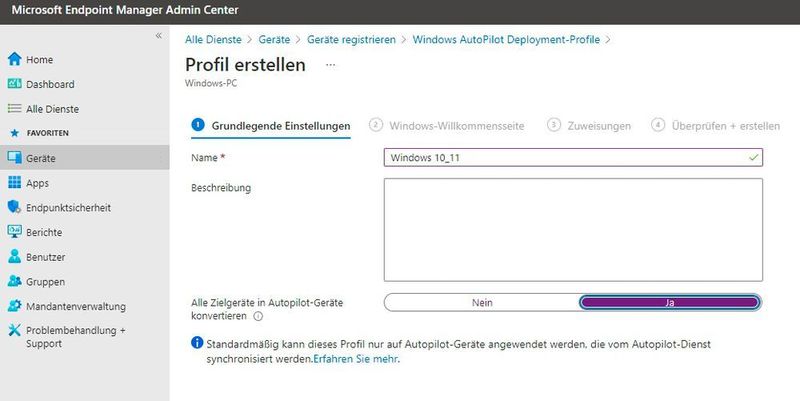
Task: Click the Beschreibung text area
Action: 573,230
